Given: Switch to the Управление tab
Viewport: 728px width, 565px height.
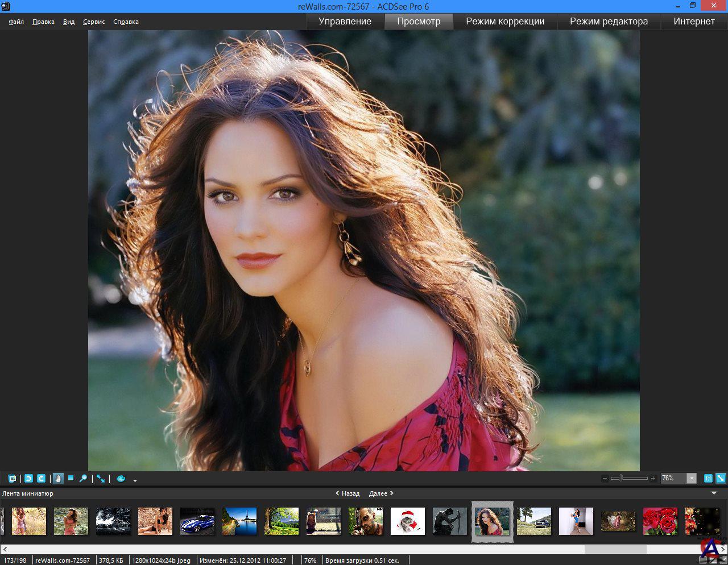Looking at the screenshot, I should [345, 22].
